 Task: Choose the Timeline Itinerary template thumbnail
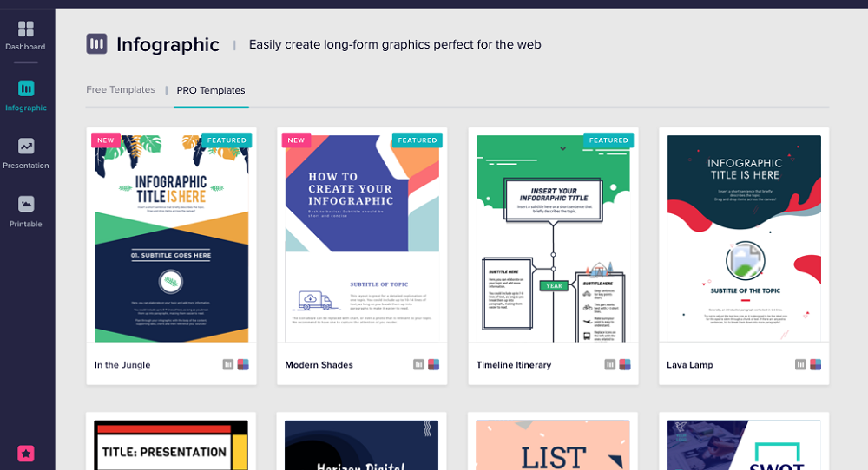click(553, 238)
